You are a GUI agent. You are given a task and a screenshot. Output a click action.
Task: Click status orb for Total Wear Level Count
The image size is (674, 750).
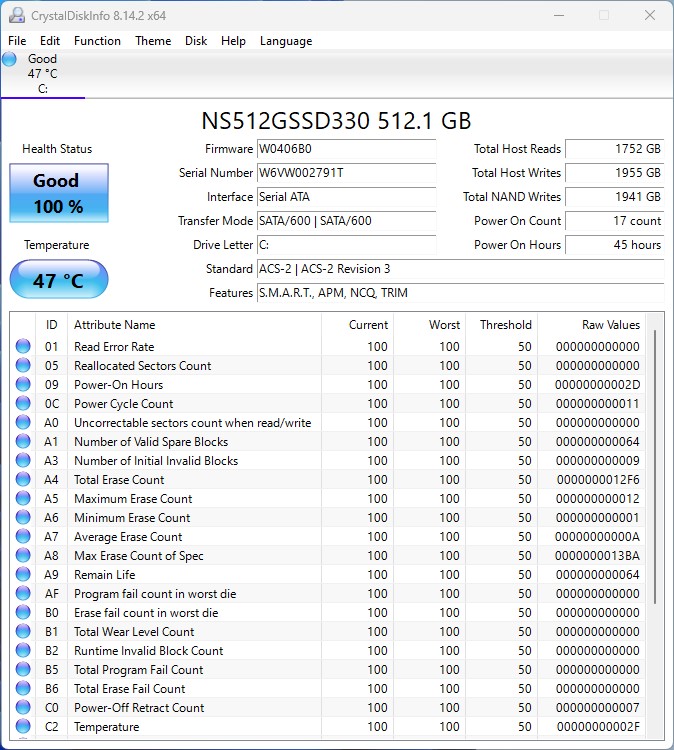(x=23, y=631)
